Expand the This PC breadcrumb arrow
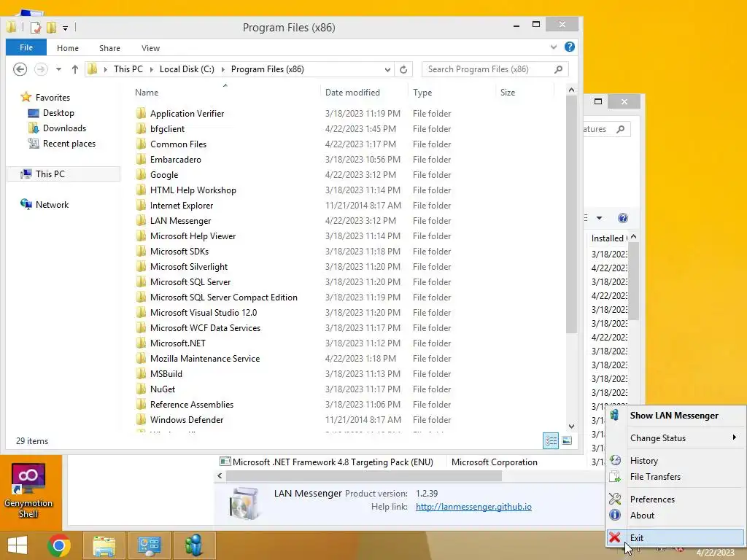This screenshot has width=747, height=560. 152,69
